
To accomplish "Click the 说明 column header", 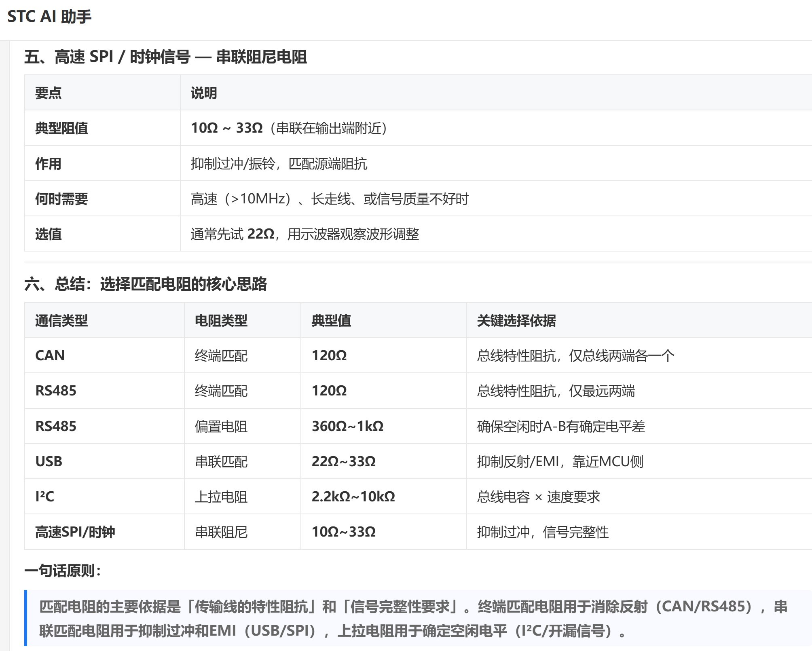I will click(x=204, y=93).
